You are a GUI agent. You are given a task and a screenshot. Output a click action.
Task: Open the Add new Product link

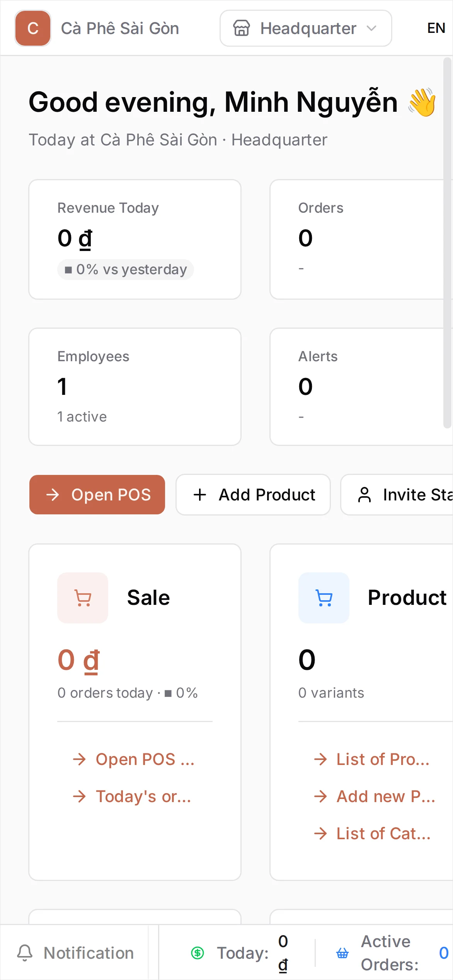click(x=375, y=797)
